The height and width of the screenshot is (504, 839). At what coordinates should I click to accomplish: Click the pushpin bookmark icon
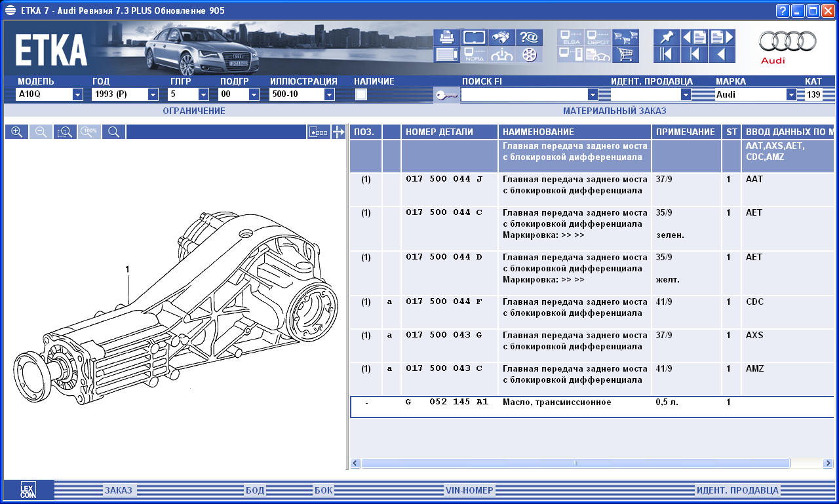[667, 37]
